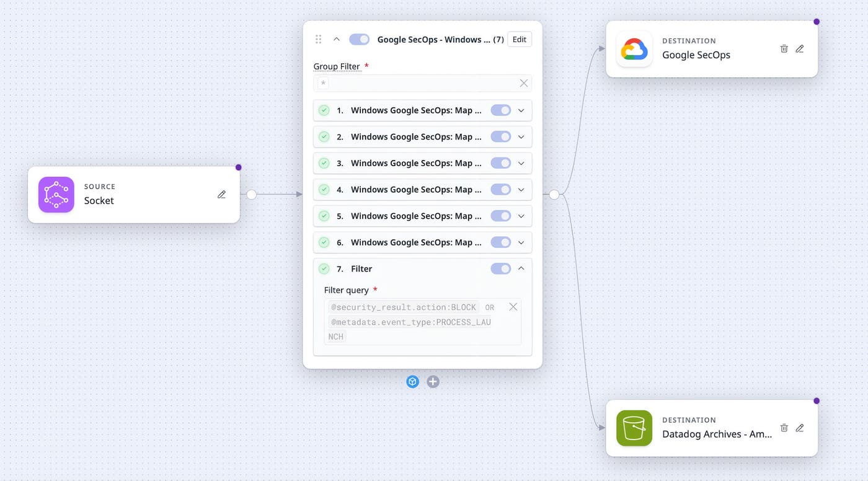This screenshot has width=868, height=481.
Task: Toggle processor 2 switch off
Action: point(501,137)
